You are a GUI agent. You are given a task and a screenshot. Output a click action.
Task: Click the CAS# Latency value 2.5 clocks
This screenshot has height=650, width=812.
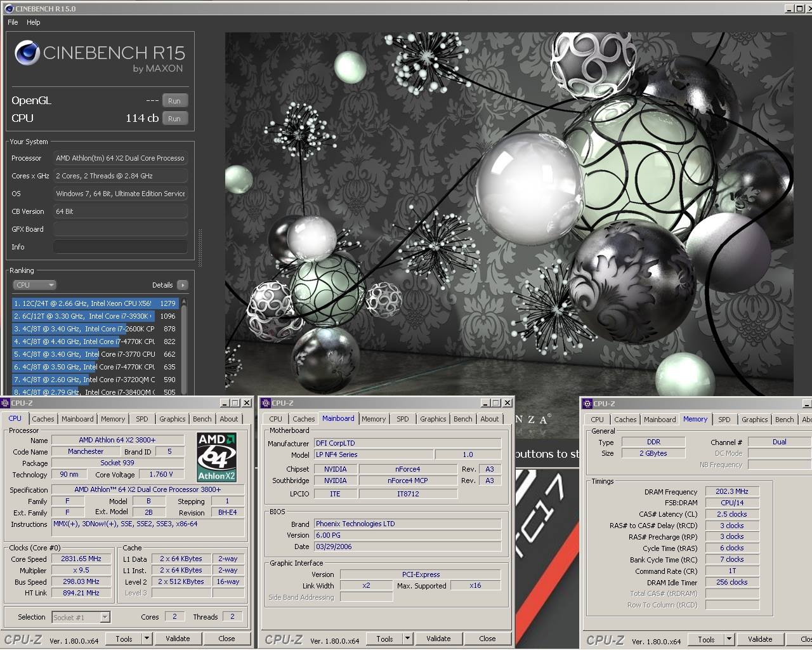click(732, 514)
